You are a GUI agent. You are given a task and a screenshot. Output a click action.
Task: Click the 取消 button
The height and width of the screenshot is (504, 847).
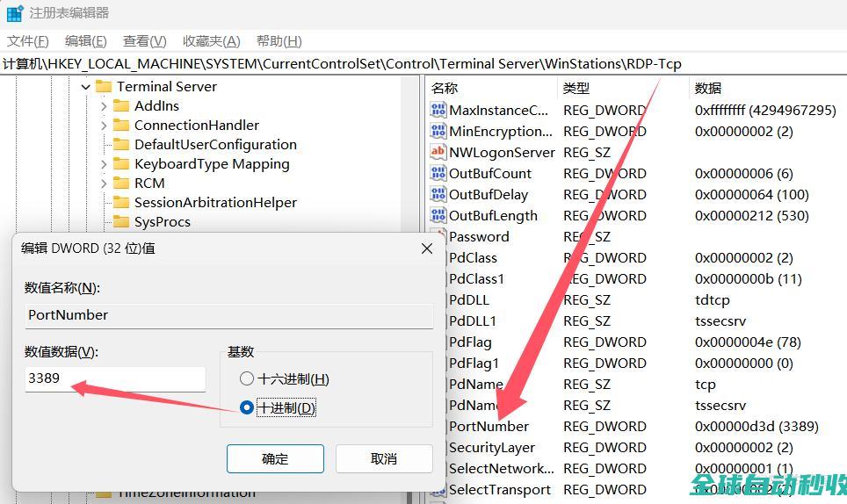coord(384,458)
